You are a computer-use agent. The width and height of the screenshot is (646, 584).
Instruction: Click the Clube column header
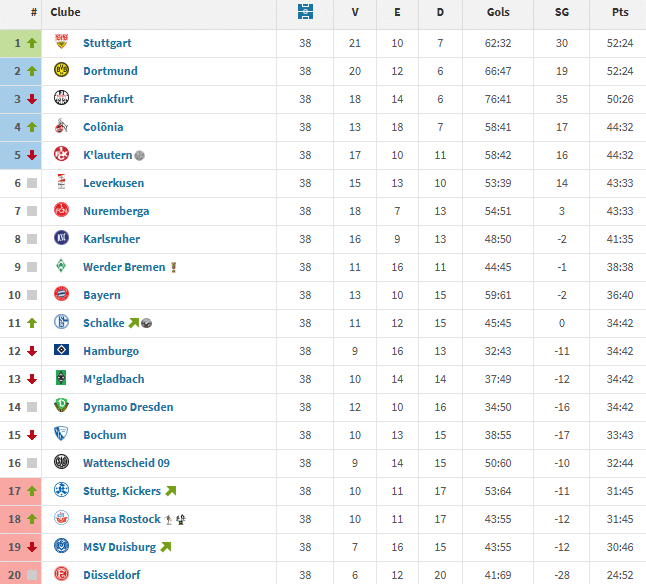coord(66,13)
